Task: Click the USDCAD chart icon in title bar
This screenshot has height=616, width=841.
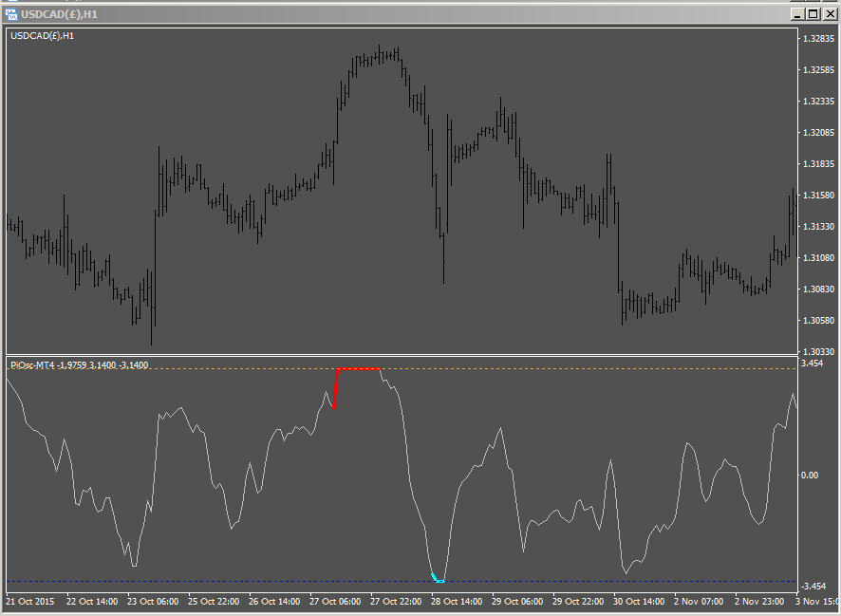Action: point(12,13)
